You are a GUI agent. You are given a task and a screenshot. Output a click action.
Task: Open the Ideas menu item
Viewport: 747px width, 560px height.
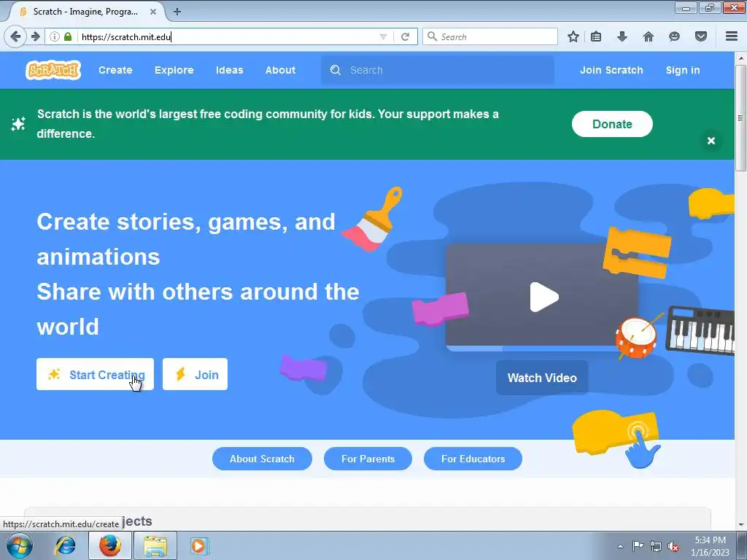[229, 70]
